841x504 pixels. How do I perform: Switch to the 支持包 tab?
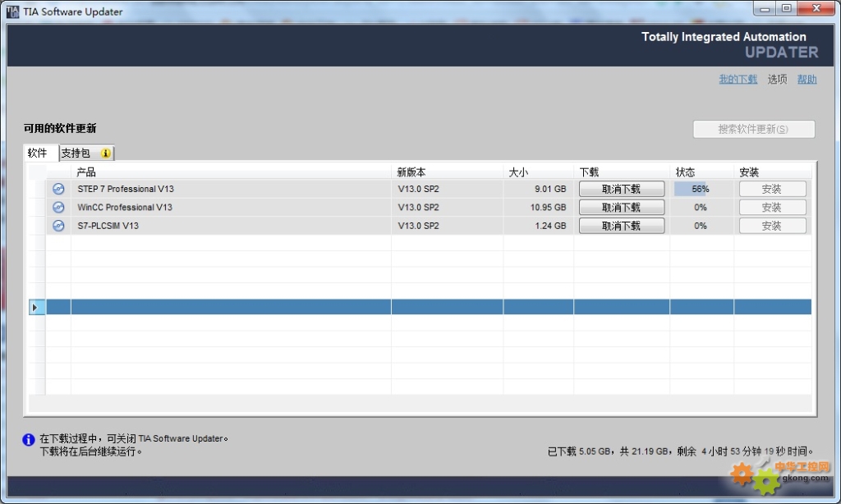(x=86, y=153)
